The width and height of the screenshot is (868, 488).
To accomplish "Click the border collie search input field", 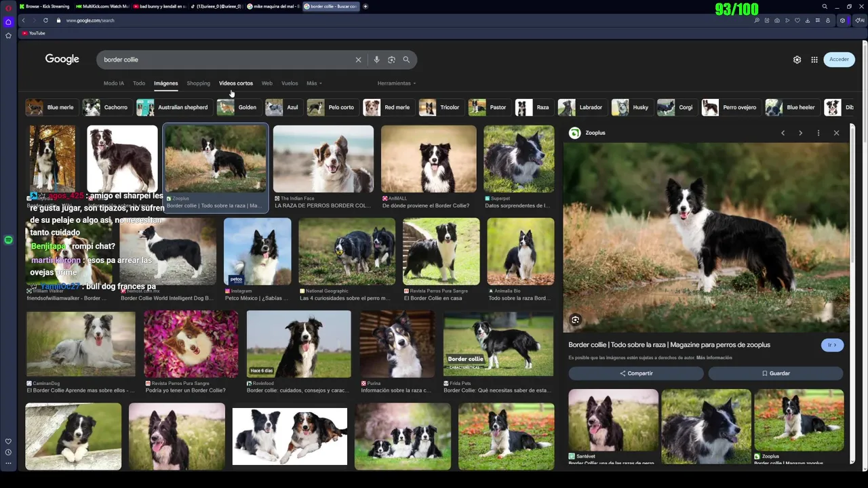I will 227,60.
